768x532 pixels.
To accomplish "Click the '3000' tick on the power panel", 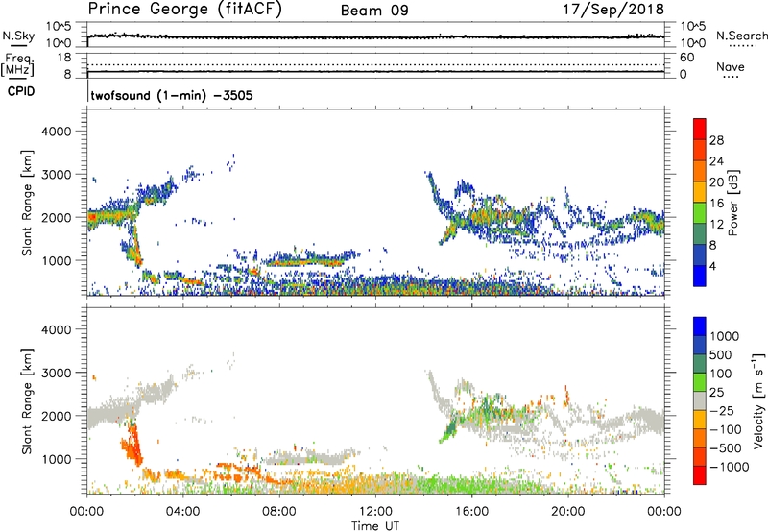I will [57, 175].
